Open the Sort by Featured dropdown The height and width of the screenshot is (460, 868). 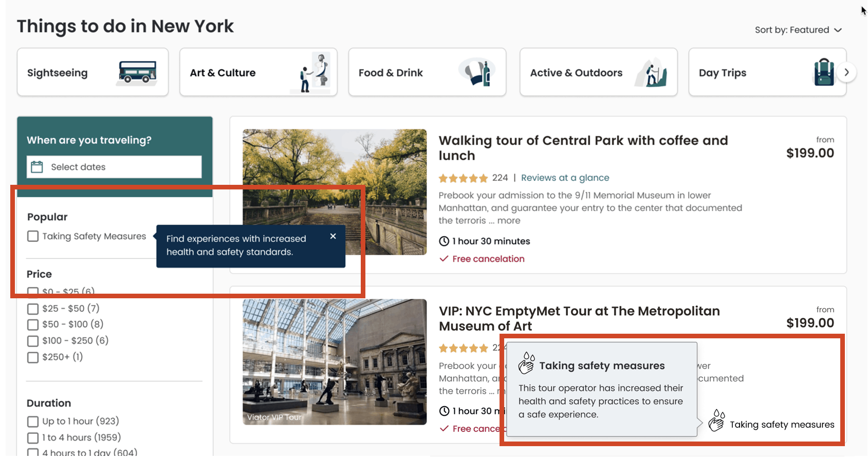pyautogui.click(x=798, y=30)
